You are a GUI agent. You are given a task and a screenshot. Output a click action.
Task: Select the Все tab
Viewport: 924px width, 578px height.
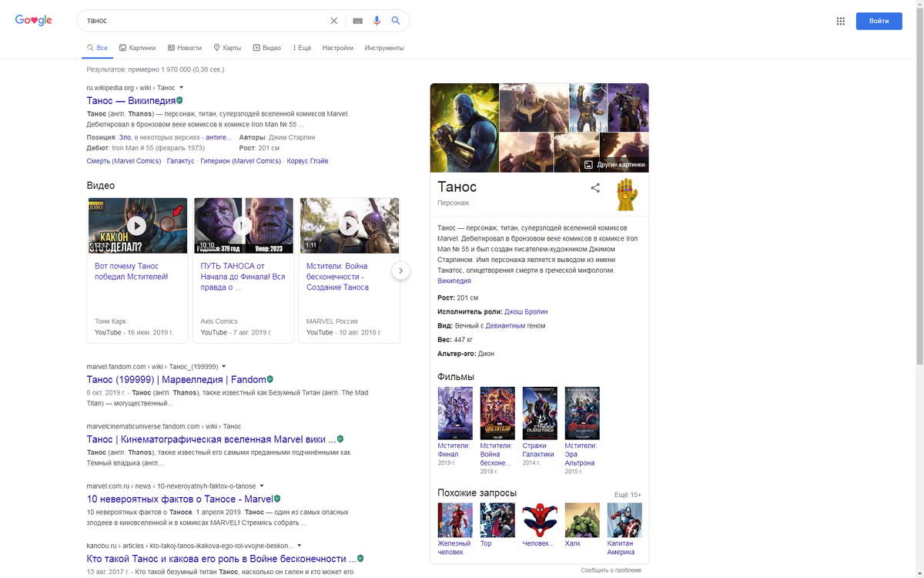coord(97,48)
